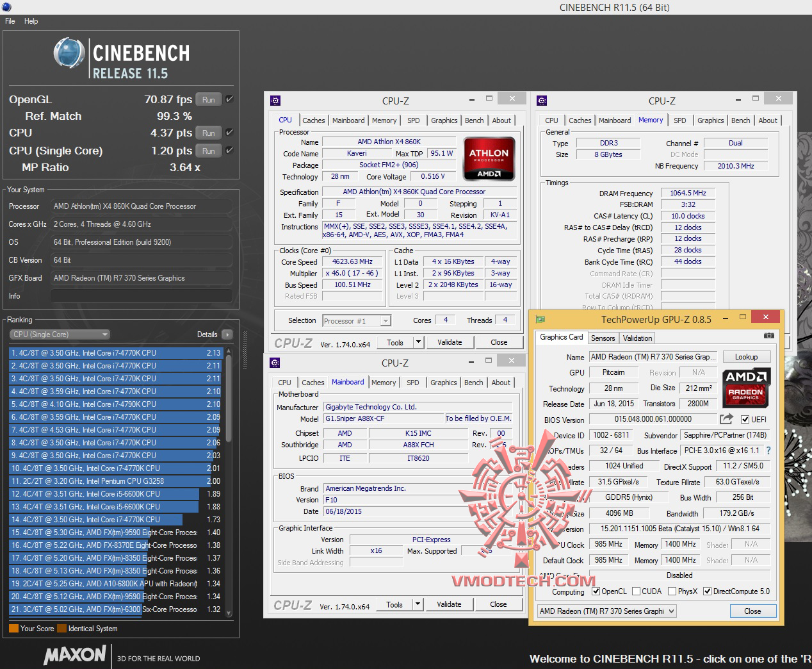Viewport: 812px width, 669px height.
Task: Click the Maxon logo at bottom
Action: (75, 654)
